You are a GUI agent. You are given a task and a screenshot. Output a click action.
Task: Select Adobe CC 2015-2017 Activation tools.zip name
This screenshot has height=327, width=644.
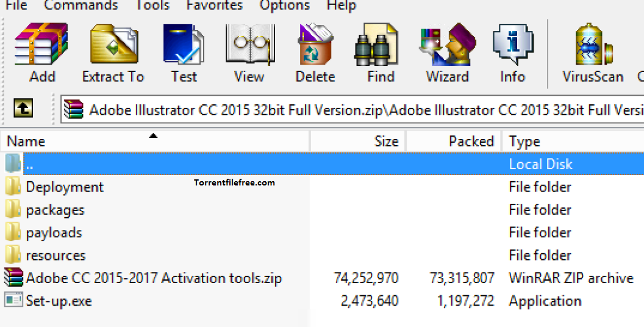point(154,278)
